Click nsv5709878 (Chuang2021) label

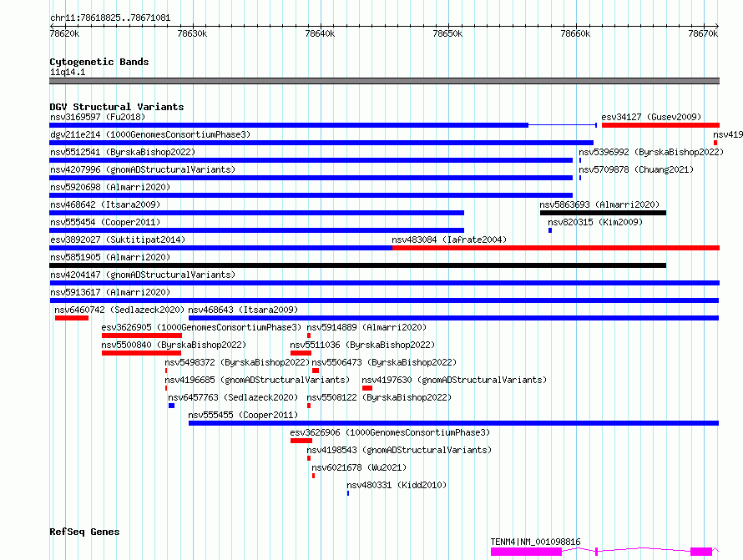pos(636,169)
